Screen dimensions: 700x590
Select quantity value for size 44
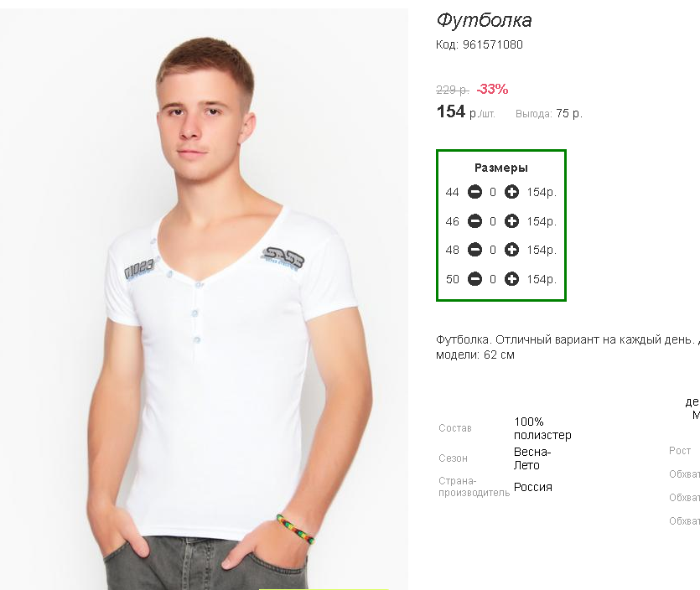click(x=493, y=193)
